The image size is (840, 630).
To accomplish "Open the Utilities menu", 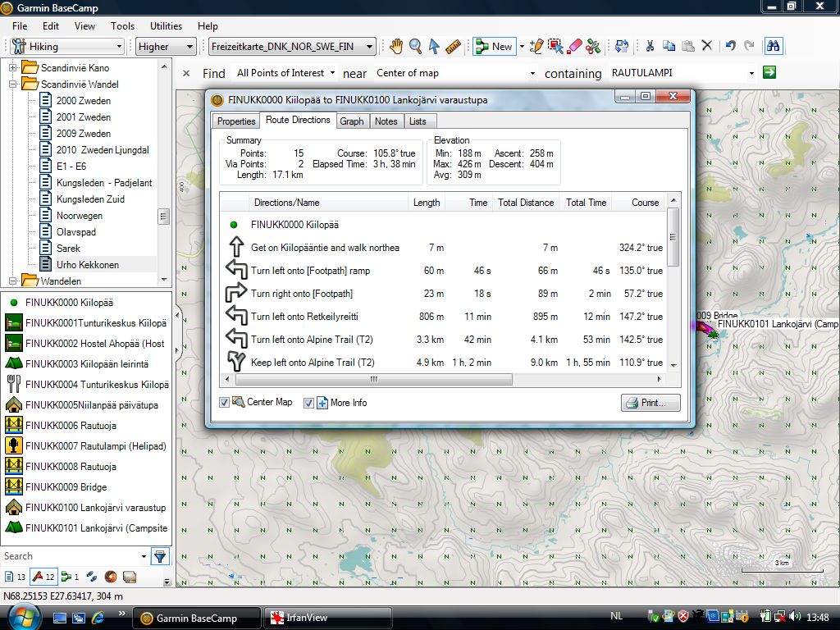I will click(166, 26).
